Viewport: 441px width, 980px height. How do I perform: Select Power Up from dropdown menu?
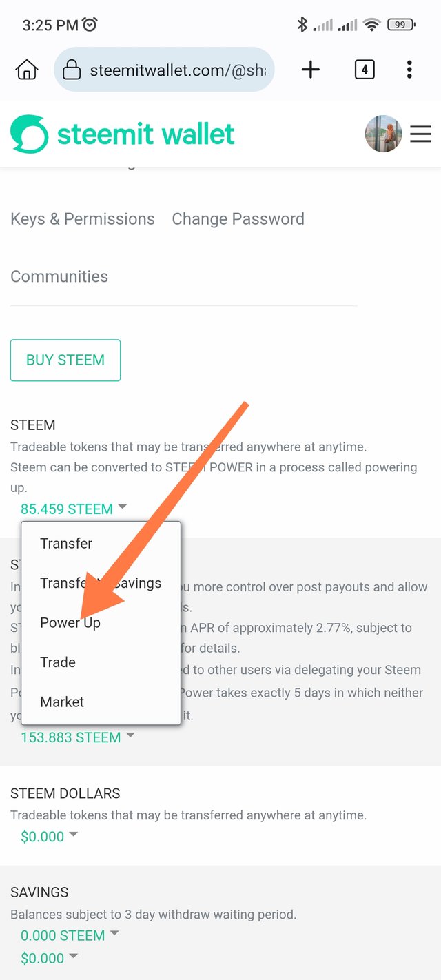(70, 622)
